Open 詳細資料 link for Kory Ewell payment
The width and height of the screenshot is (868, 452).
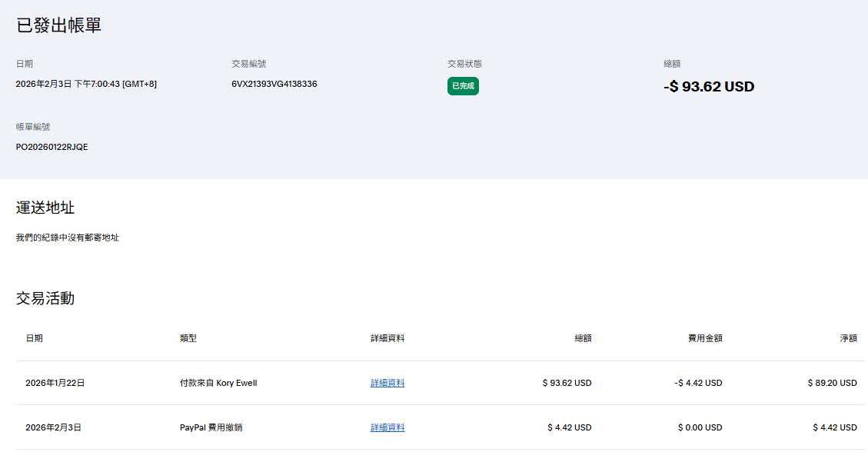(x=387, y=383)
